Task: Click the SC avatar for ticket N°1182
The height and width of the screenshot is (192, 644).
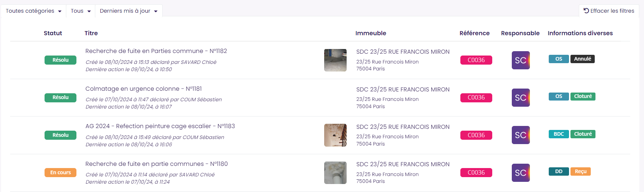Action: point(520,60)
